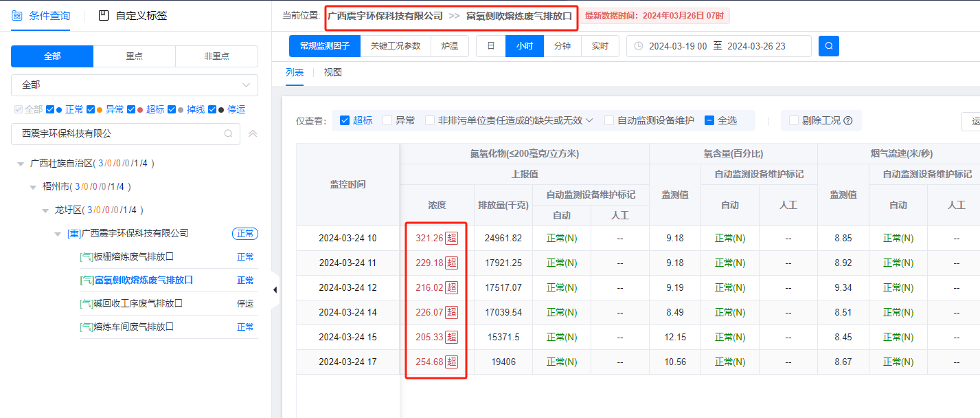Check 异常 in the 仅查看 filter row
Viewport: 980px width, 418px height.
(x=387, y=120)
